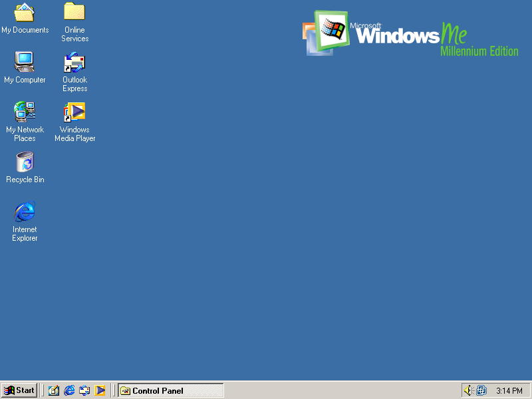Select the Recycle Bin icon
Viewport: 532px width, 399px height.
pos(25,162)
